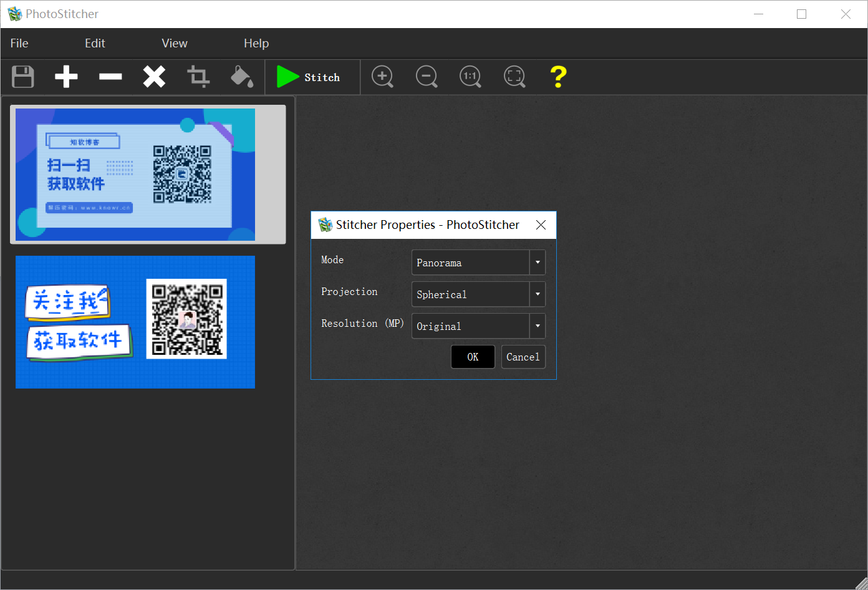Zoom out with the magnifier minus icon
The width and height of the screenshot is (868, 590).
pos(427,77)
